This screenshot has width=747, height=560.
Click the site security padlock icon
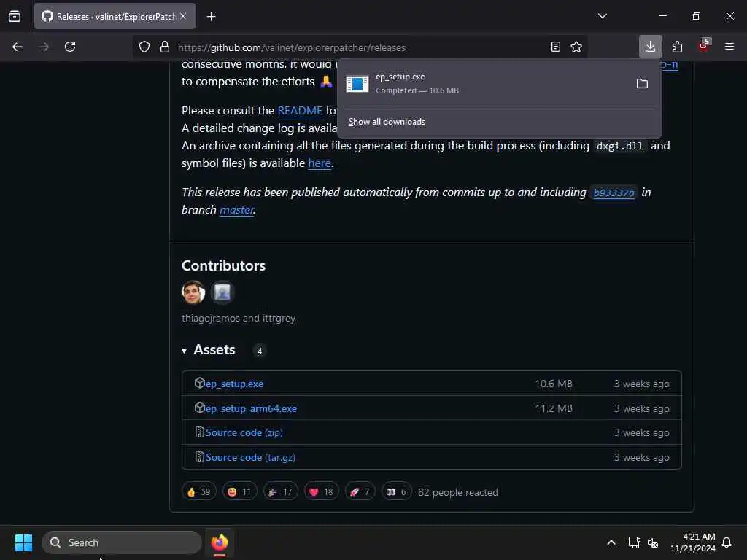click(x=165, y=47)
